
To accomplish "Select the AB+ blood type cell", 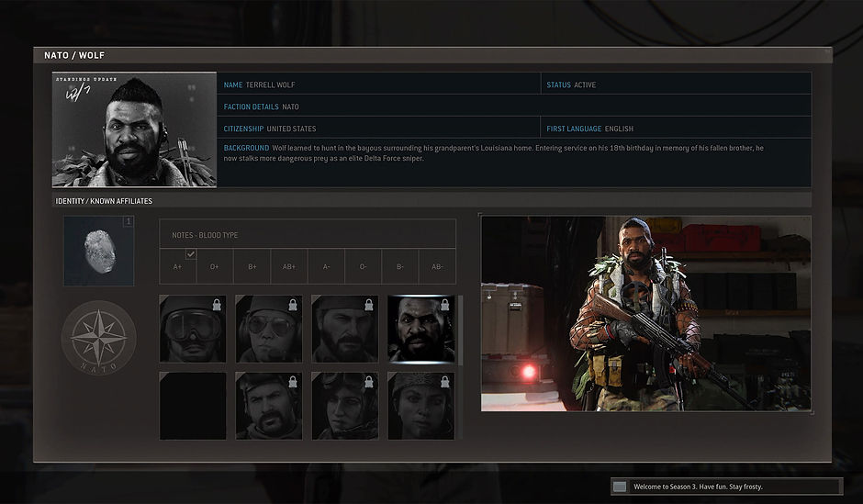I will [x=289, y=266].
